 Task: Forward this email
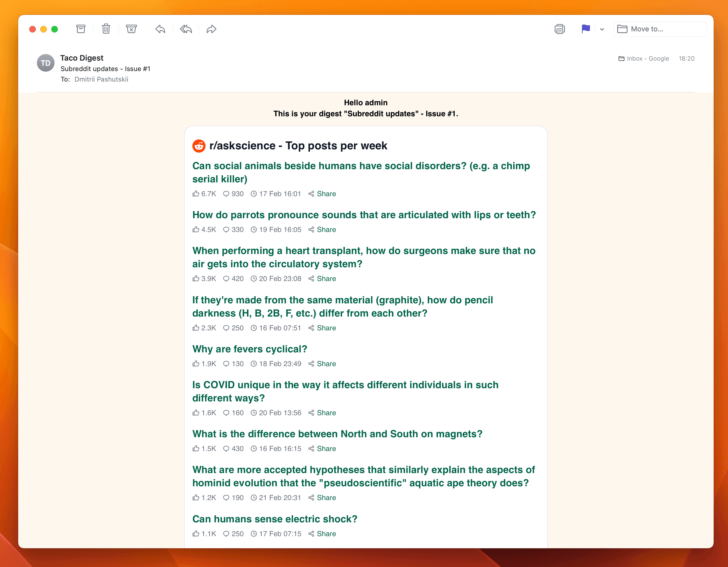click(211, 29)
